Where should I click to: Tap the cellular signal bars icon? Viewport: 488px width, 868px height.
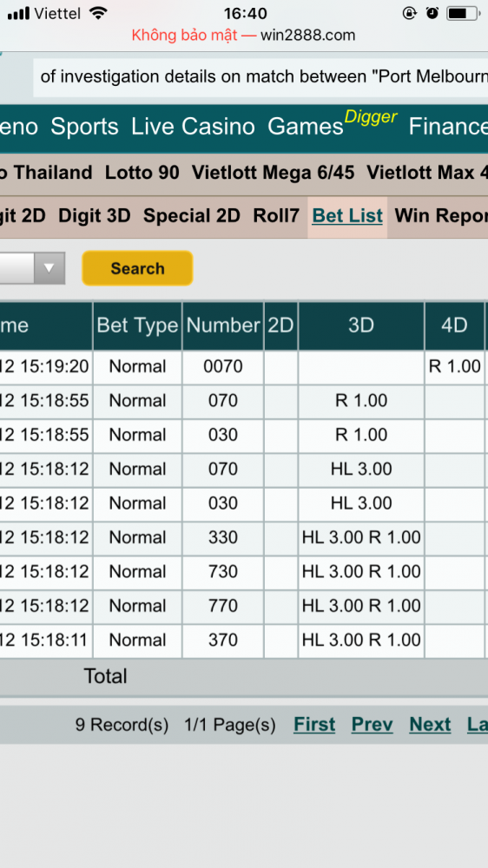coord(18,13)
